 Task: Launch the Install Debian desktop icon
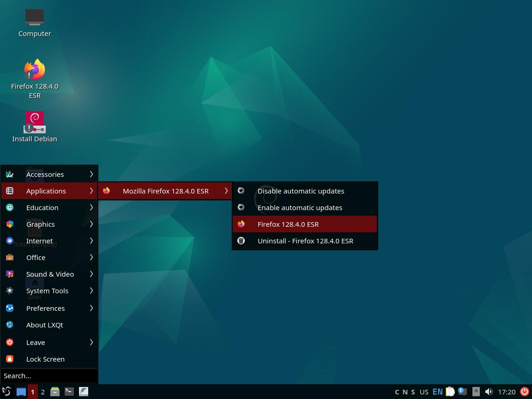pos(35,127)
